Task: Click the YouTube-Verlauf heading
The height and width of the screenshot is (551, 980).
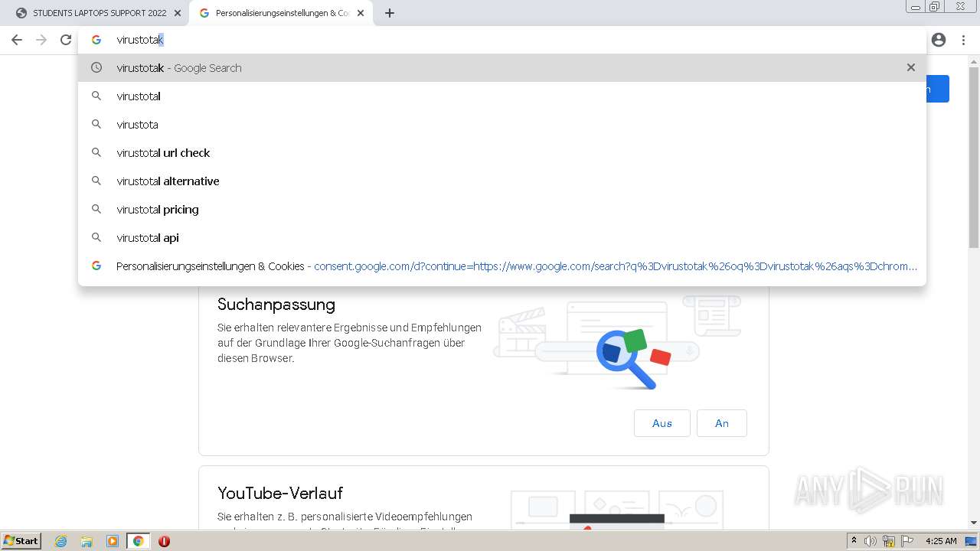Action: pos(280,493)
